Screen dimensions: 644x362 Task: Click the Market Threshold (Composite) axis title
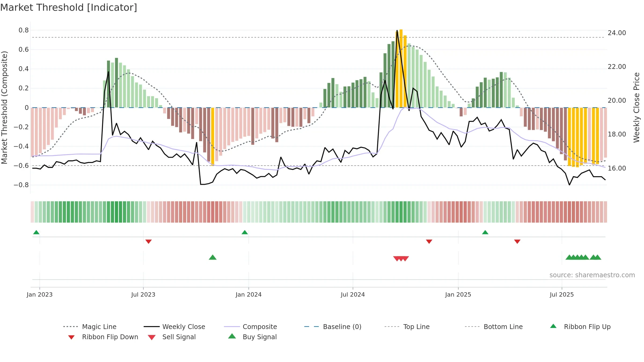click(4, 107)
